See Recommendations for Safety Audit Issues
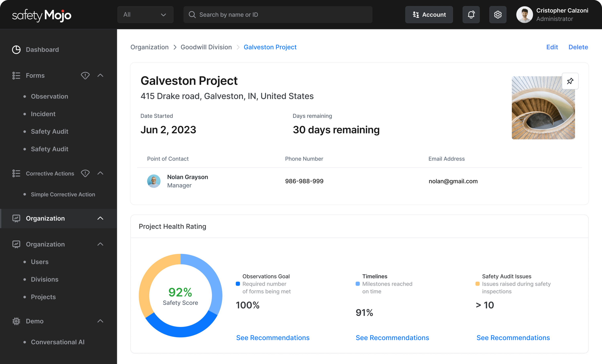 513,338
